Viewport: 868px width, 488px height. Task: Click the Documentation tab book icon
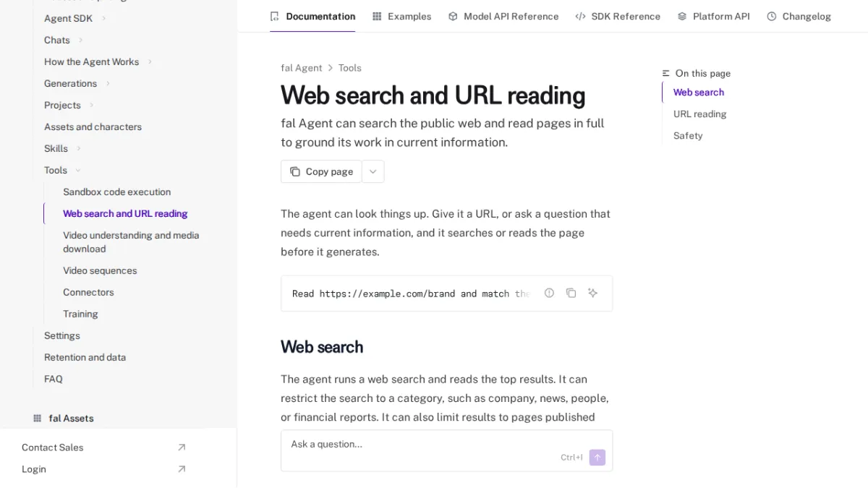click(274, 16)
